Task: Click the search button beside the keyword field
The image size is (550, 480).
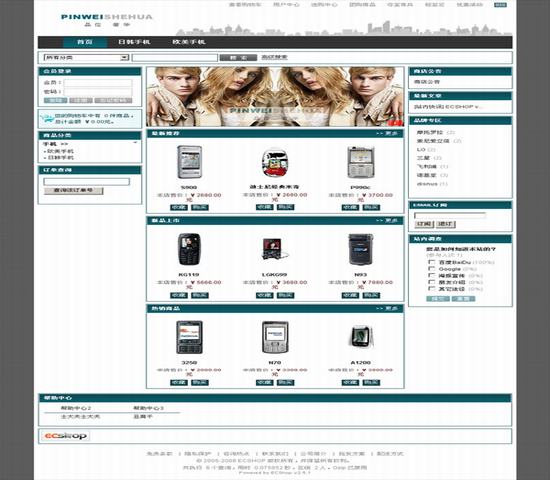Action: point(238,58)
